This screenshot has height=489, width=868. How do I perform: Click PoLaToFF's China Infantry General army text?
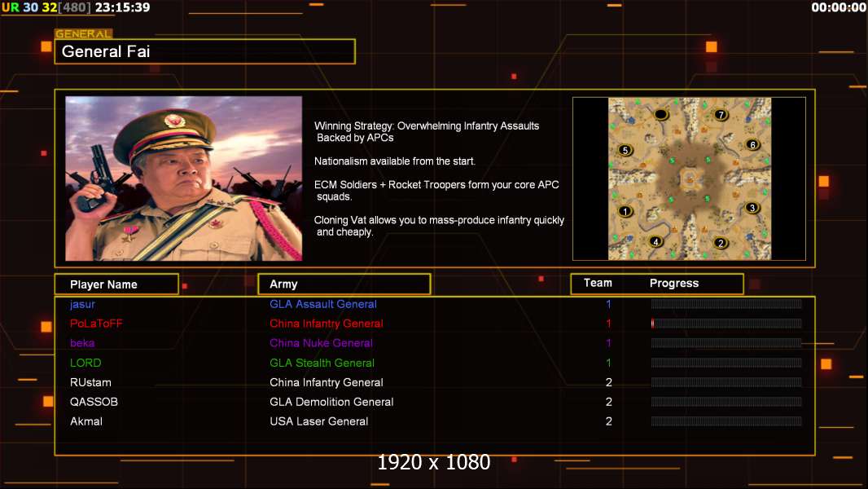(x=327, y=324)
